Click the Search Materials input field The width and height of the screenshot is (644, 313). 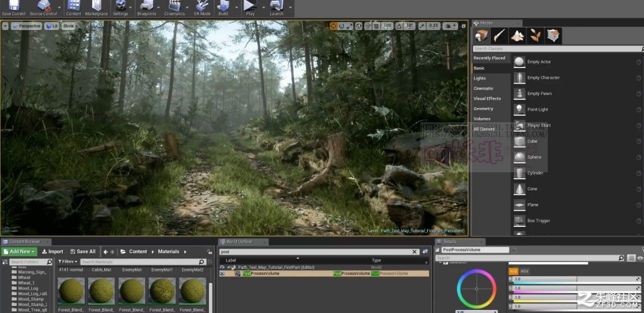pyautogui.click(x=143, y=261)
